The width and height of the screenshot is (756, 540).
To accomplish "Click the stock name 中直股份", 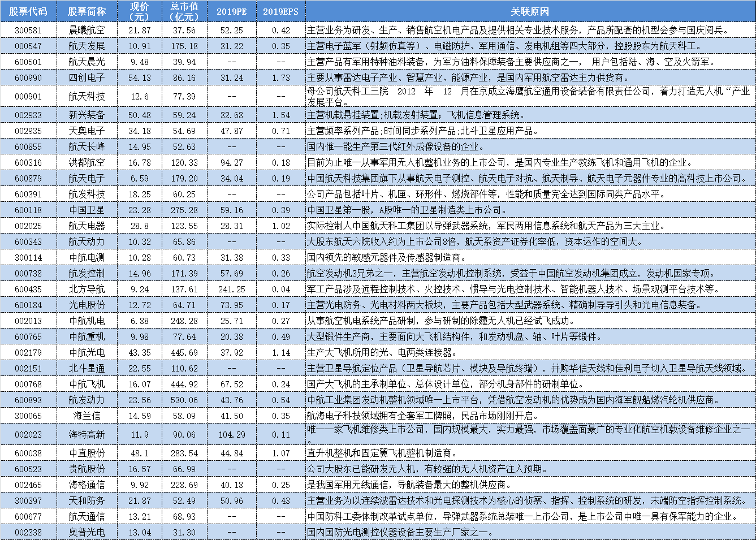I will 87,453.
